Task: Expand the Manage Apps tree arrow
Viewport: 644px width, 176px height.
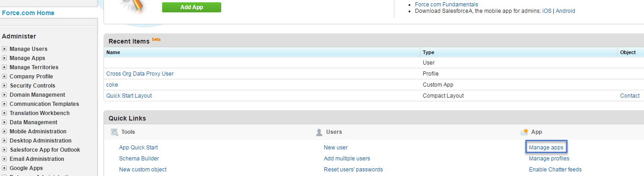Action: [4, 58]
